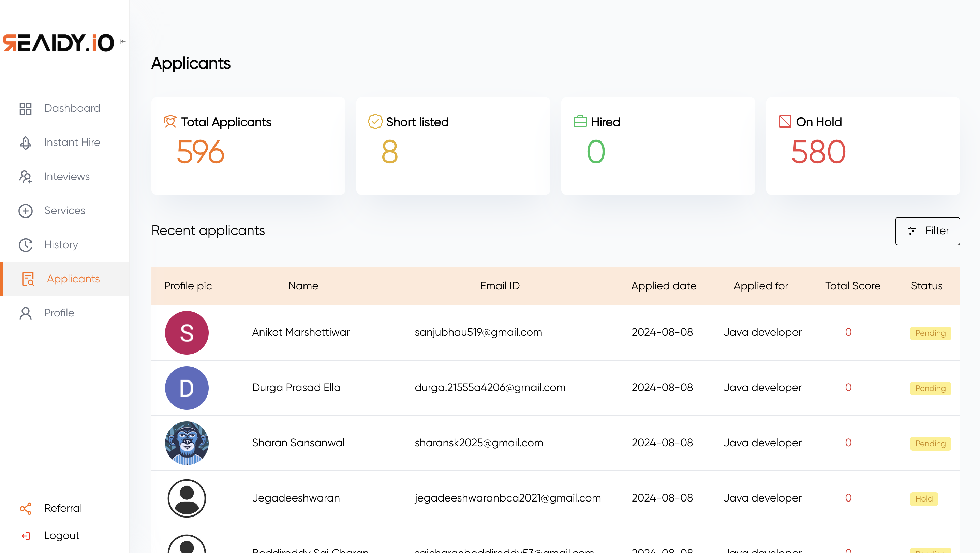The height and width of the screenshot is (553, 980).
Task: Click the filter sliders icon
Action: pos(911,231)
